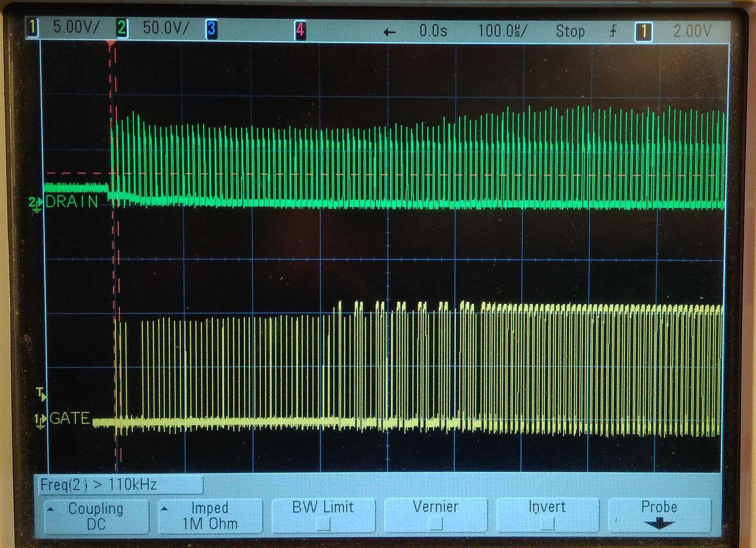Click the channel 4 red indicator
Viewport: 756px width, 548px height.
tap(300, 29)
